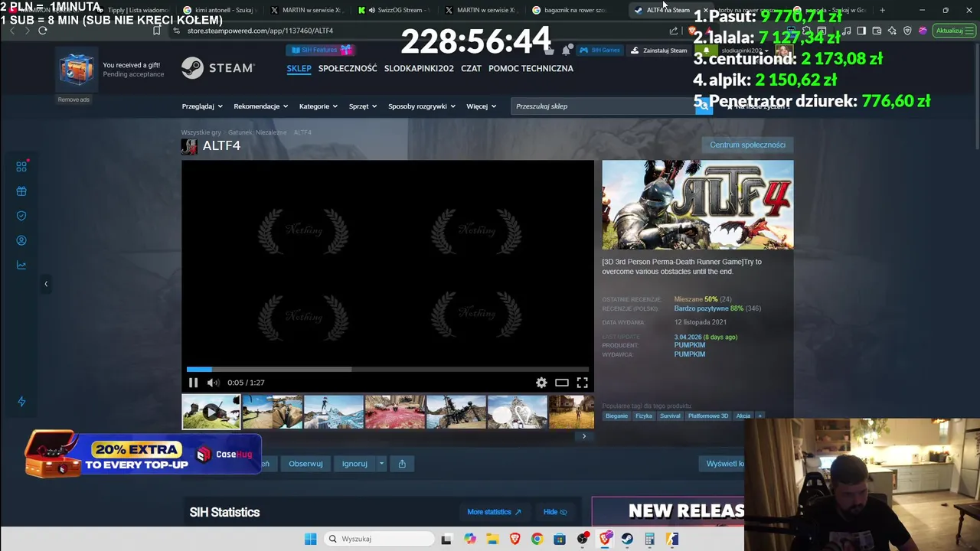Open the Bieganie tag

[616, 416]
